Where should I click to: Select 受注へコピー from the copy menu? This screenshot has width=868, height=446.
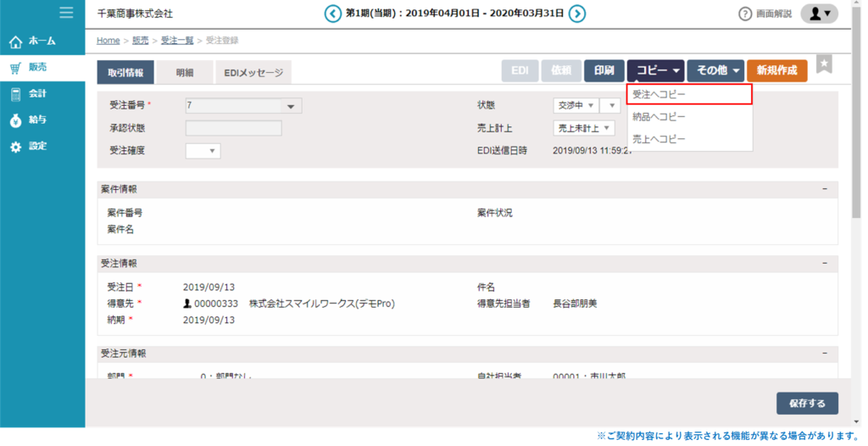[689, 93]
